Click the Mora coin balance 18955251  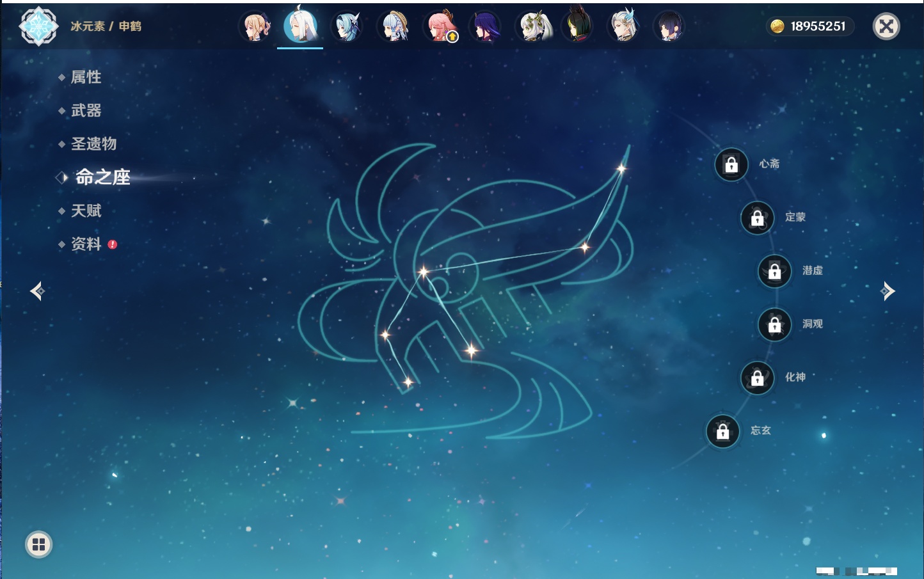[x=809, y=26]
